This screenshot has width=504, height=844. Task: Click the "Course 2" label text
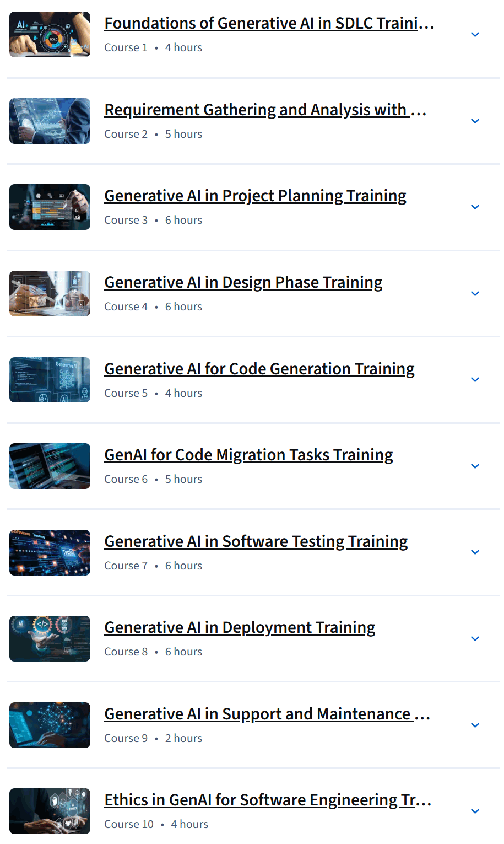click(x=126, y=135)
